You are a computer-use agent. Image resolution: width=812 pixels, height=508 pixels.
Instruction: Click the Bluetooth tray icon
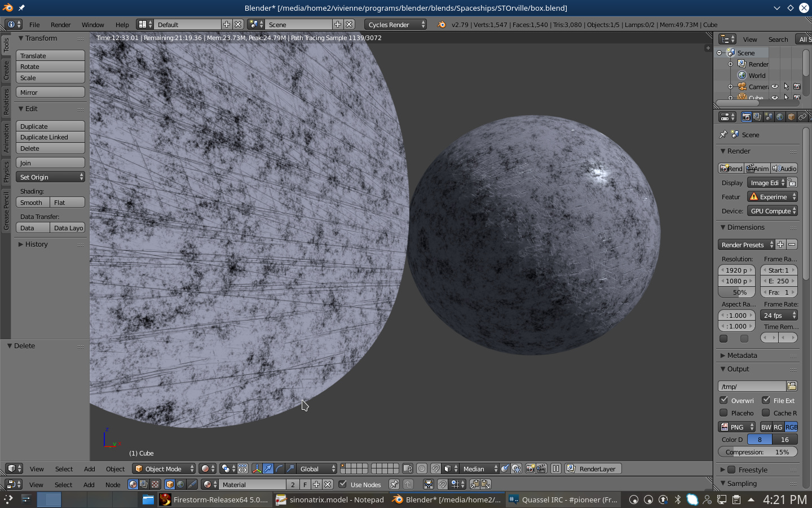pos(678,500)
